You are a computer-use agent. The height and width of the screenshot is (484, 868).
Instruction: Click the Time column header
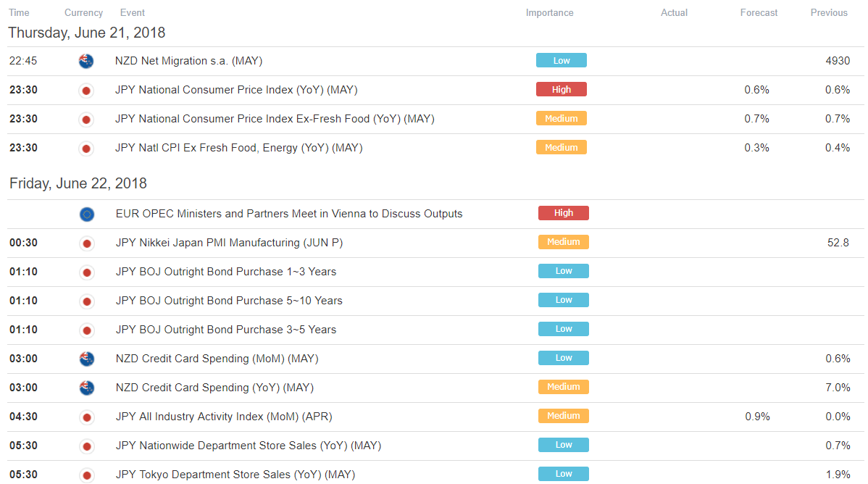tap(19, 13)
